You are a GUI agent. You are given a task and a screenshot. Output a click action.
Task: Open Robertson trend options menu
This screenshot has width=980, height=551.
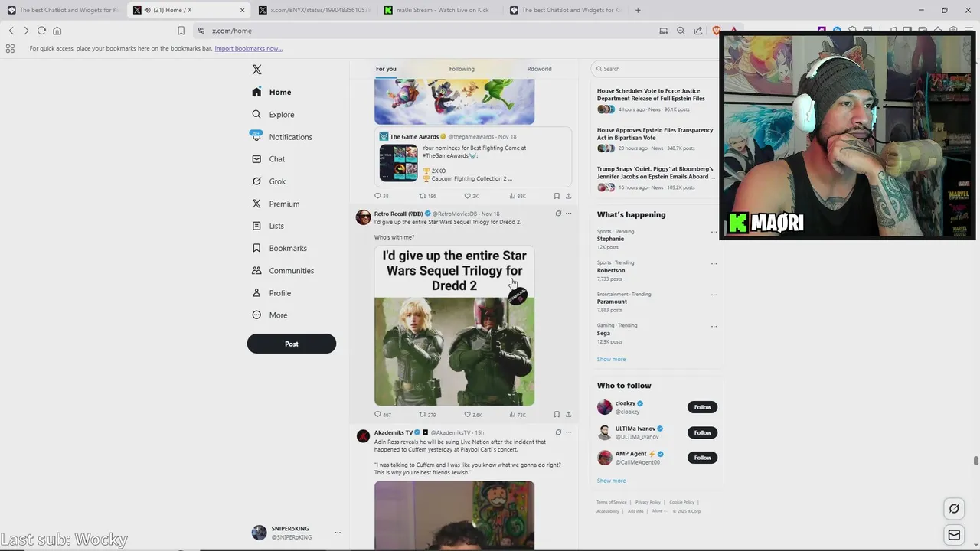tap(714, 263)
